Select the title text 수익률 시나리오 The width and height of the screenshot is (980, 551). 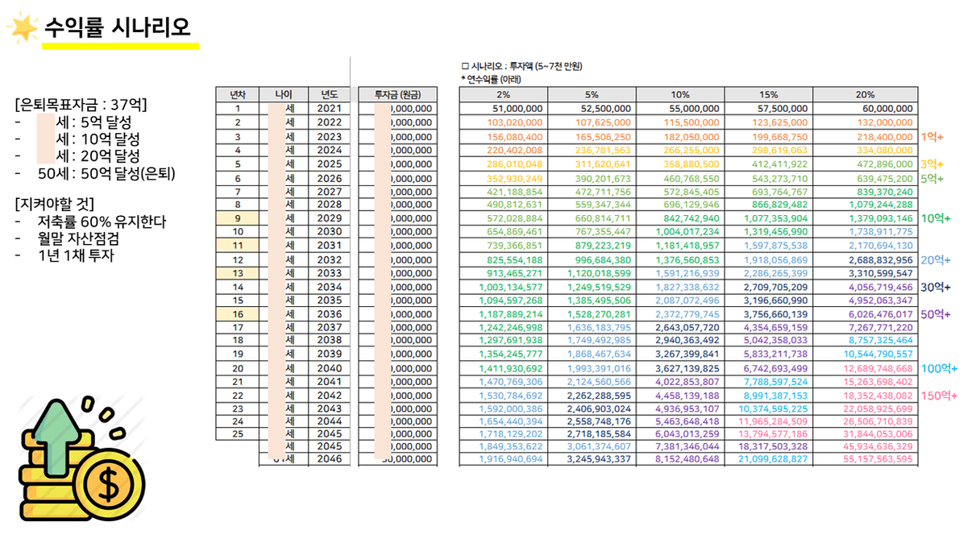[x=118, y=28]
